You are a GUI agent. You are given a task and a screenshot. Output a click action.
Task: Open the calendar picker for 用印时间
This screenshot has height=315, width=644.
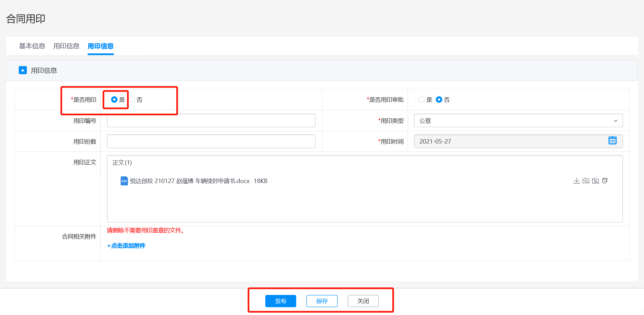coord(612,140)
